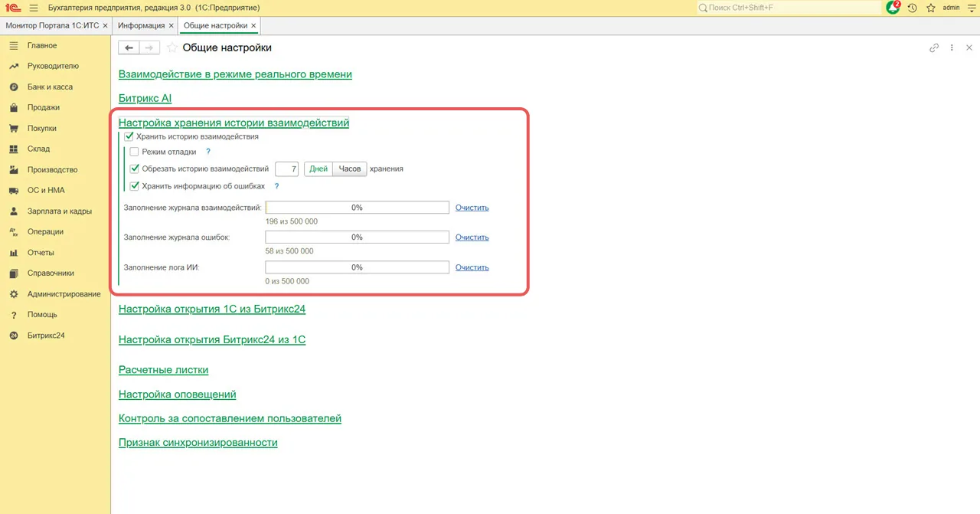Show help for Хранить информацию об ошибках
Viewport: 980px width, 514px height.
(276, 185)
